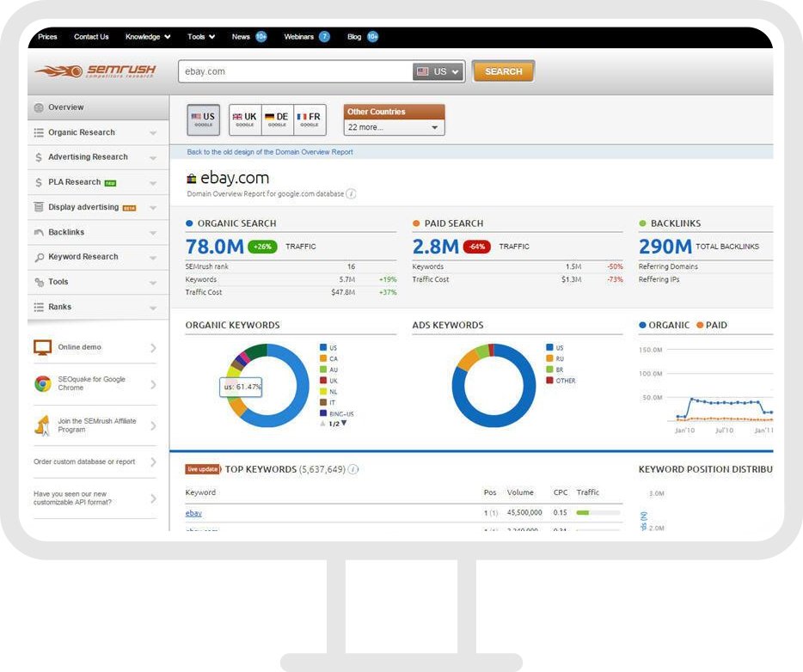
Task: Click the Webinars count badge
Action: [324, 37]
